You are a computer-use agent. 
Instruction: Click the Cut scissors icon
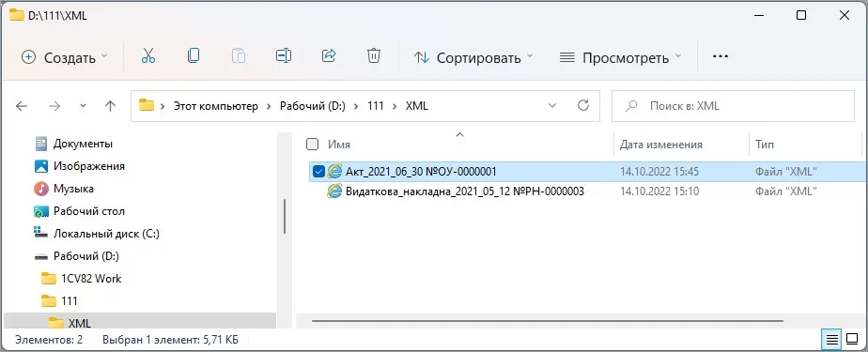coord(147,55)
